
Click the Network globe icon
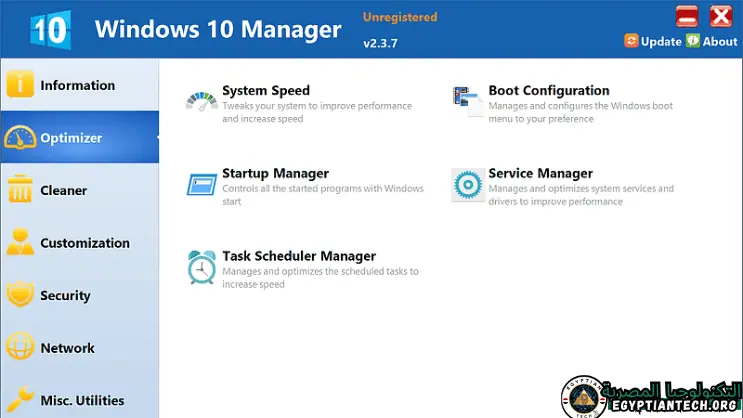pyautogui.click(x=20, y=346)
